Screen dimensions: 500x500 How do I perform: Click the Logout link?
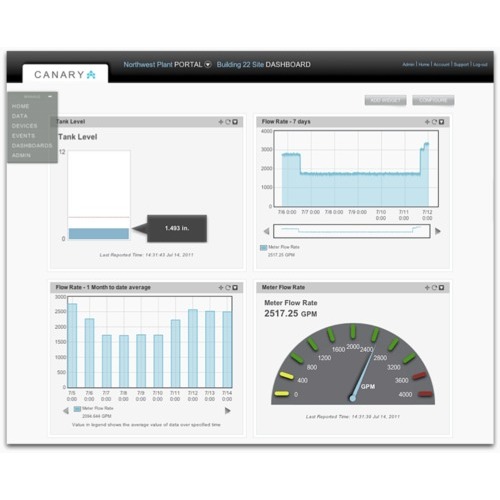coord(480,65)
